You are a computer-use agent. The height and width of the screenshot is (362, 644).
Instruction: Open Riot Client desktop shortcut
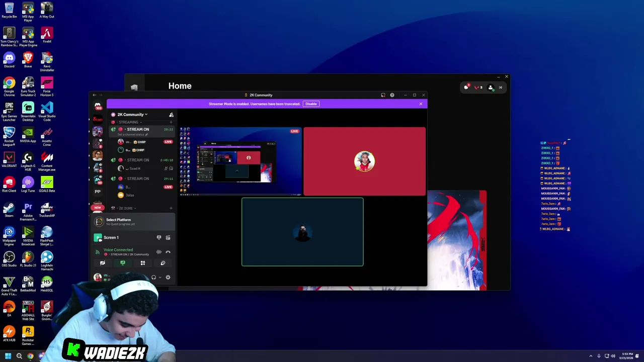(x=9, y=184)
